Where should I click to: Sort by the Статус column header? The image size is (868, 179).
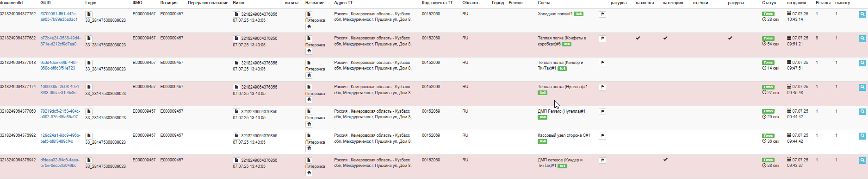pyautogui.click(x=769, y=3)
